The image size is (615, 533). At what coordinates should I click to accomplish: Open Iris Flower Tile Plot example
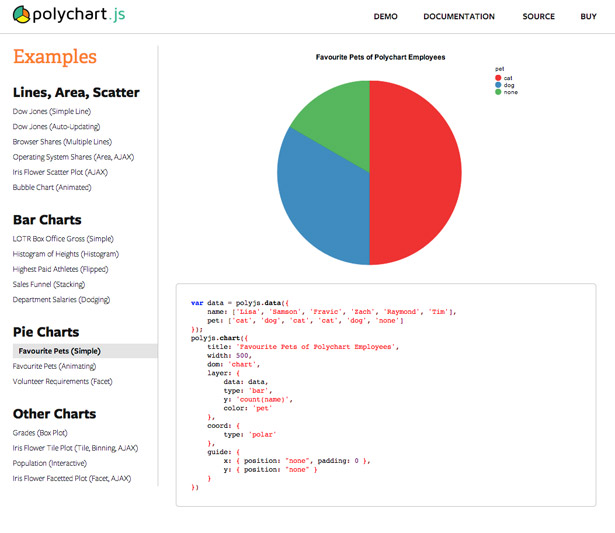(x=75, y=448)
